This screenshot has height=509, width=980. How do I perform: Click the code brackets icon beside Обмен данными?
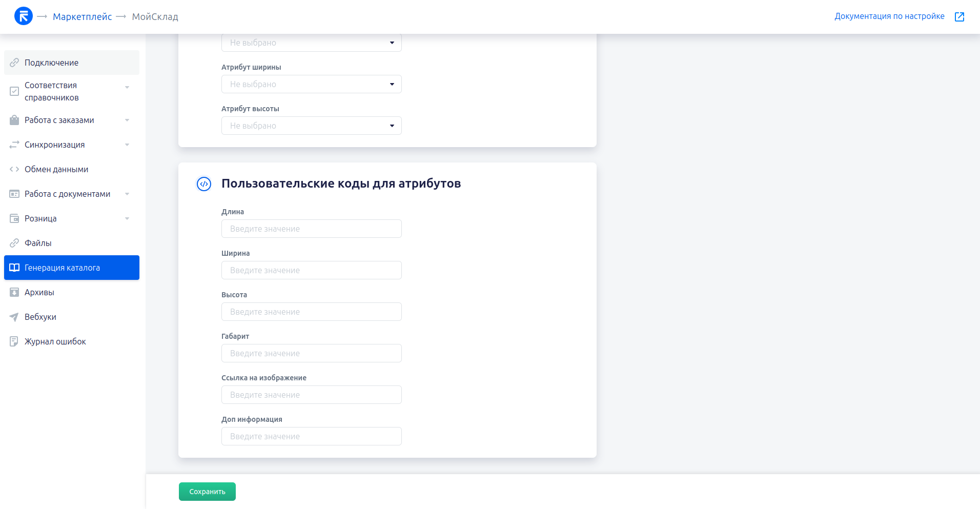click(14, 169)
